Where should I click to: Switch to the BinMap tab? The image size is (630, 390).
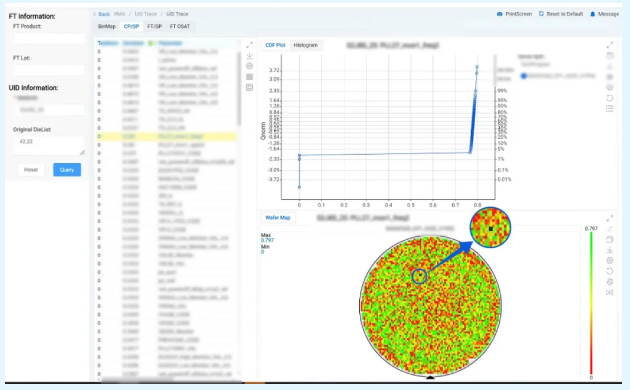pos(106,27)
